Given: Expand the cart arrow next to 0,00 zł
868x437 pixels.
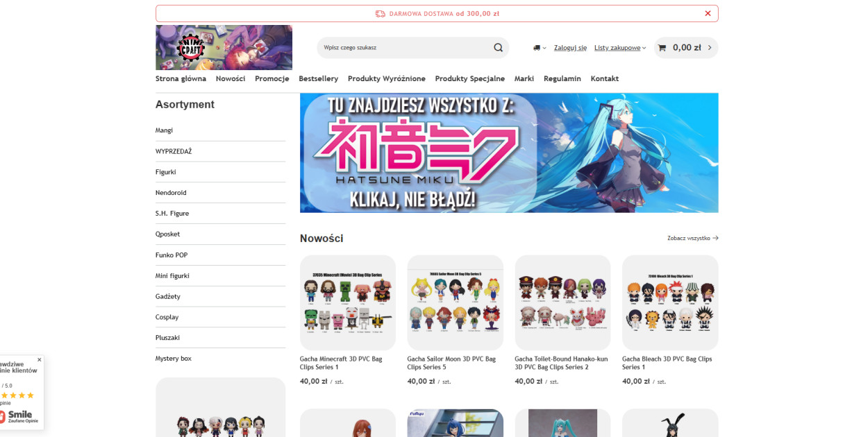Looking at the screenshot, I should coord(710,48).
